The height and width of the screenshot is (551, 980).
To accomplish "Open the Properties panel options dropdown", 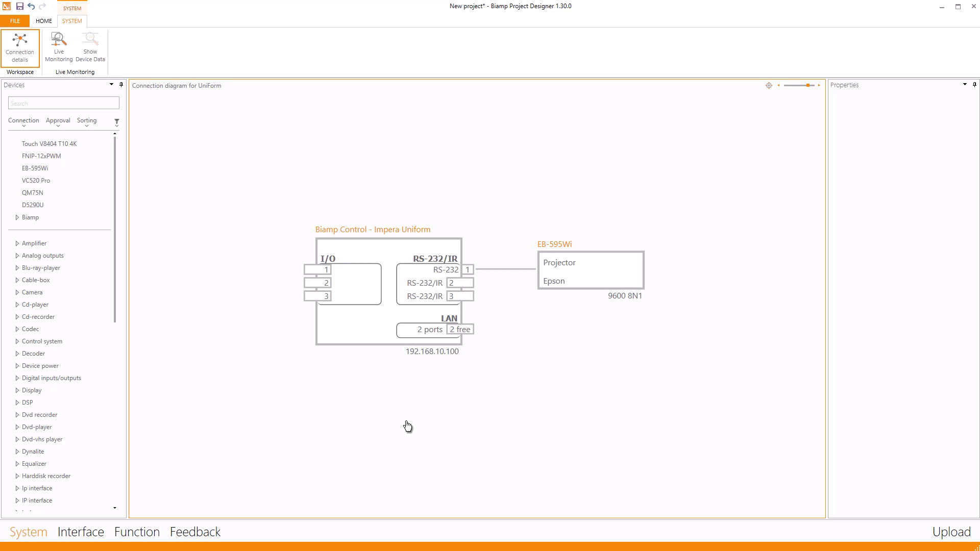I will 965,85.
